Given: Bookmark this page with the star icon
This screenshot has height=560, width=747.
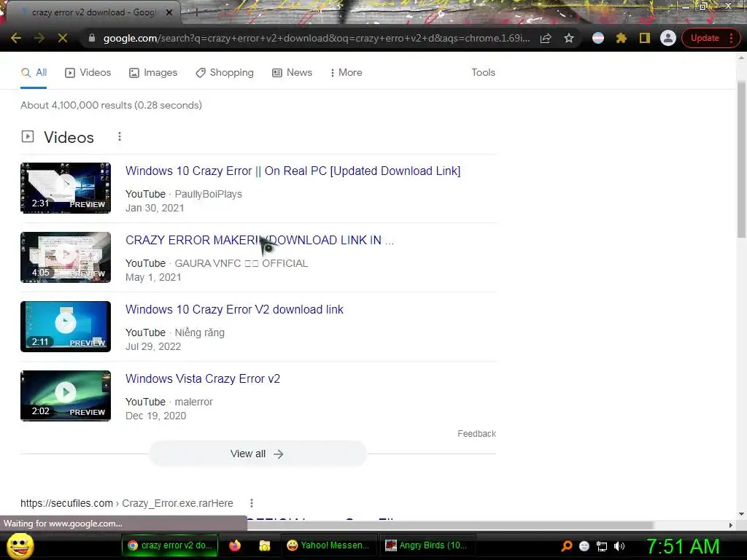Looking at the screenshot, I should coord(569,38).
